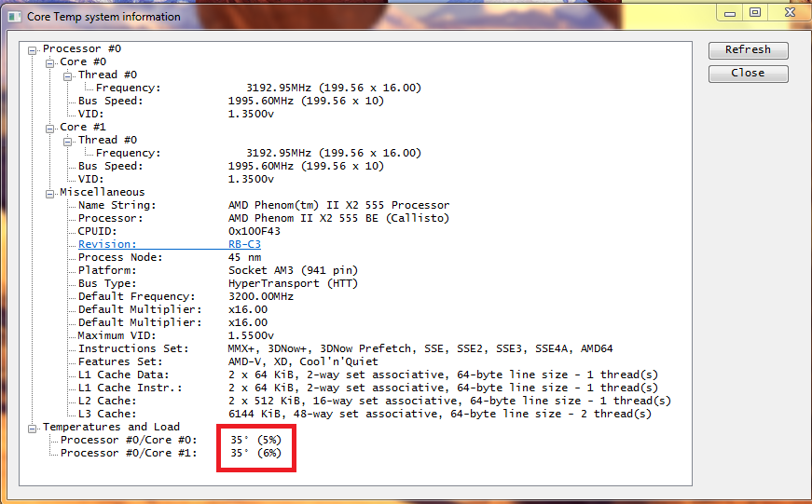Click the Revision label
This screenshot has width=812, height=504.
(x=107, y=244)
